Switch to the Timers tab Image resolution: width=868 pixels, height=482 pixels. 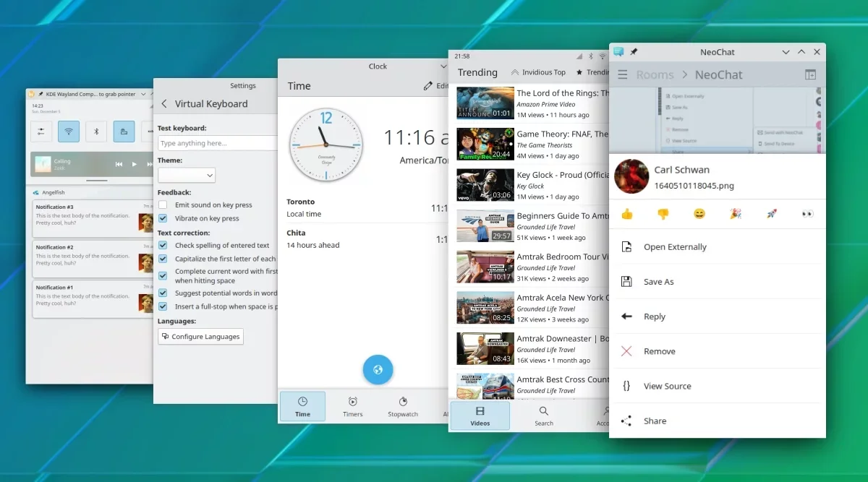point(352,407)
